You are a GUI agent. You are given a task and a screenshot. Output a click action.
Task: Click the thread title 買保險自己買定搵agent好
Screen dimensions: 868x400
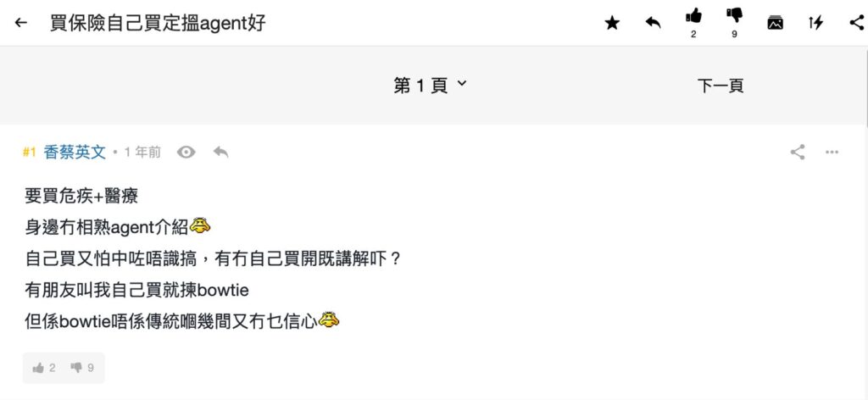click(158, 23)
